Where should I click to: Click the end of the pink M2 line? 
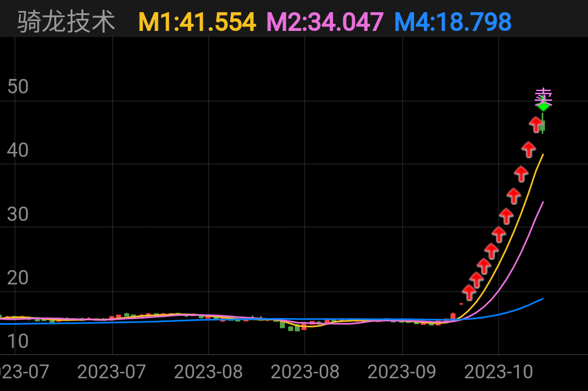(543, 202)
